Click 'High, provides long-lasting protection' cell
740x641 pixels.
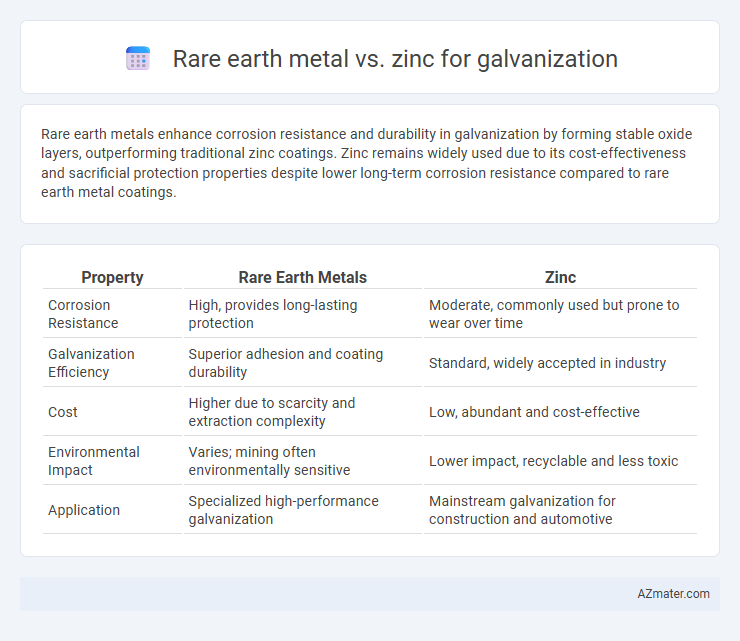pos(303,314)
